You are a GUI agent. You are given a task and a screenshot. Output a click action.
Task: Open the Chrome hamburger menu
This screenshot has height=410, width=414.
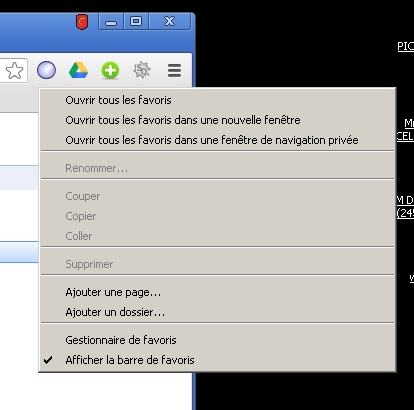[x=174, y=70]
